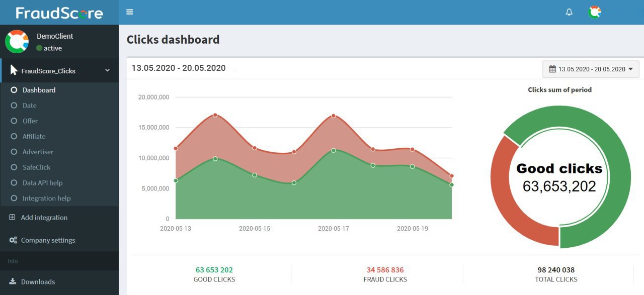The width and height of the screenshot is (644, 295).
Task: Open the Affiliate menu item
Action: pyautogui.click(x=34, y=137)
